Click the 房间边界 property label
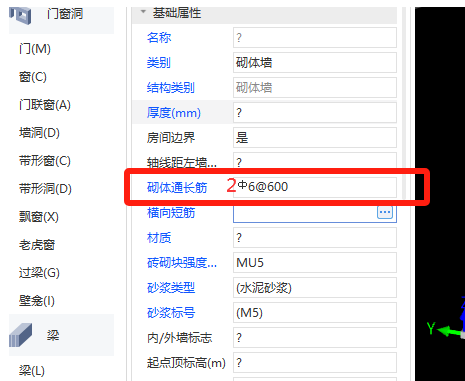The height and width of the screenshot is (381, 465). pyautogui.click(x=171, y=137)
